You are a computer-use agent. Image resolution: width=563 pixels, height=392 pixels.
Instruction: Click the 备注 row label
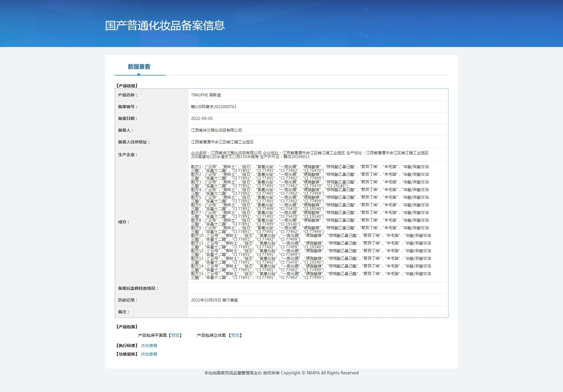tap(124, 312)
